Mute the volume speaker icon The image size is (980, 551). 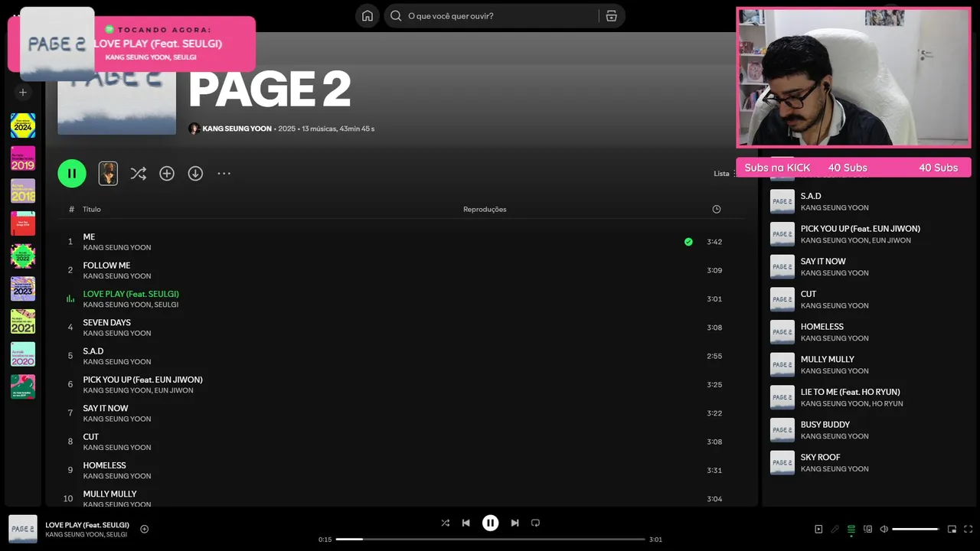pyautogui.click(x=884, y=529)
